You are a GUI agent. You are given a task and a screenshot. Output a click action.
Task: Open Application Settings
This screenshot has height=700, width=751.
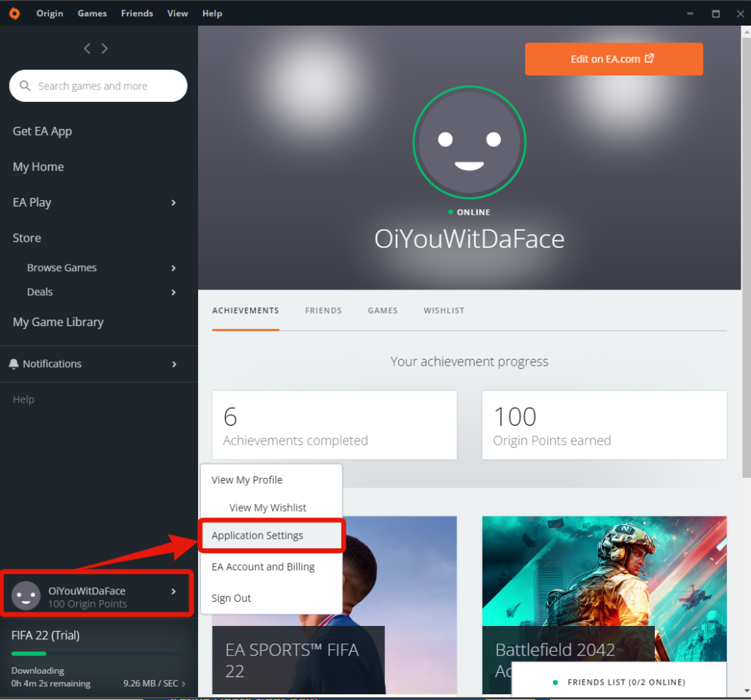[271, 535]
